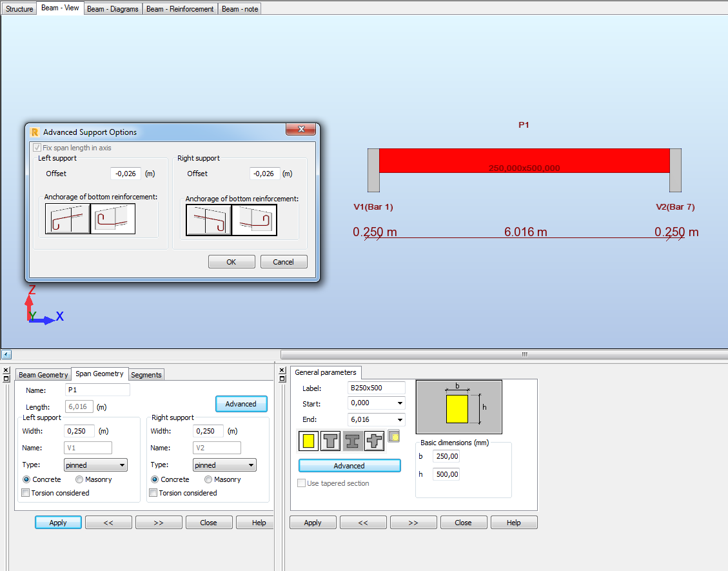
Task: Switch to the Segments tab
Action: pyautogui.click(x=146, y=375)
